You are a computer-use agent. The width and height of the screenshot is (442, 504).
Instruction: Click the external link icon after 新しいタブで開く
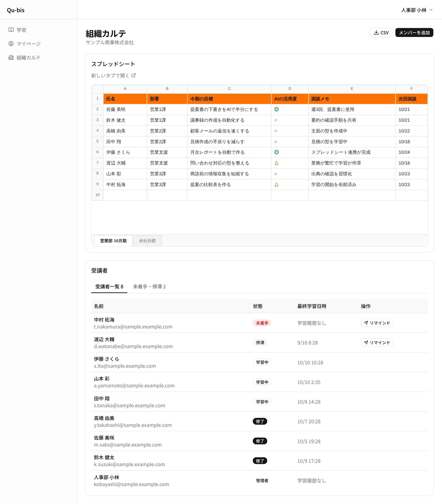click(x=133, y=75)
